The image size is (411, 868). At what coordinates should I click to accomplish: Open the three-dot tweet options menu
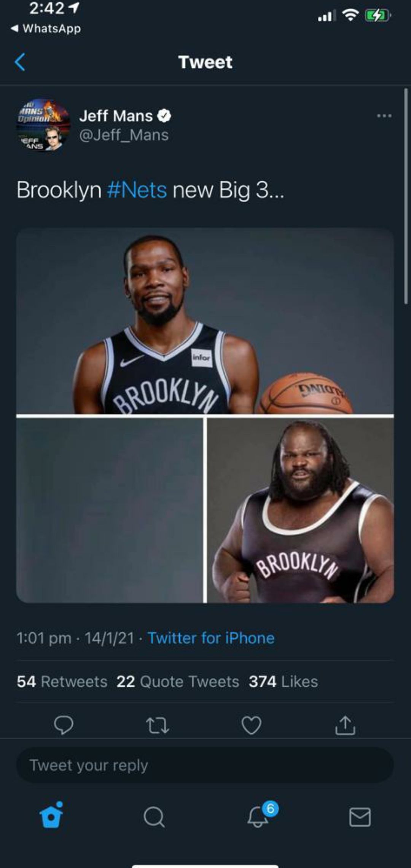(x=384, y=116)
